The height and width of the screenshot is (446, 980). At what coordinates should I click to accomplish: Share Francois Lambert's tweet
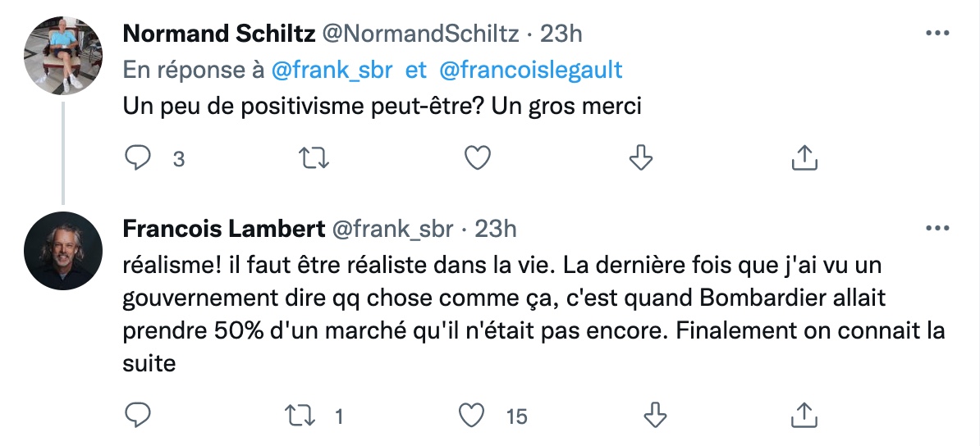click(x=804, y=416)
